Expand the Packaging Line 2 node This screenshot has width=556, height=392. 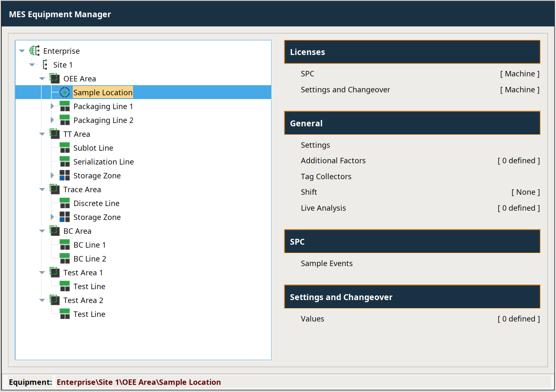[x=52, y=120]
